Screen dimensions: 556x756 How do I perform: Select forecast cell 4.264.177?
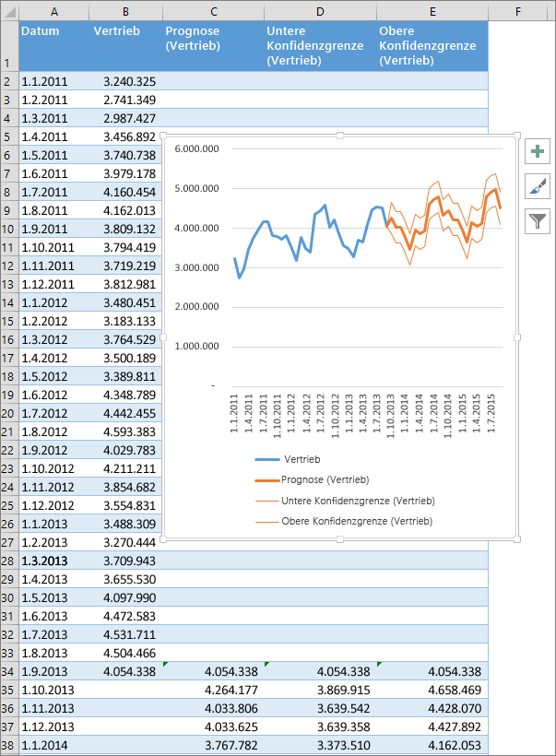click(214, 690)
